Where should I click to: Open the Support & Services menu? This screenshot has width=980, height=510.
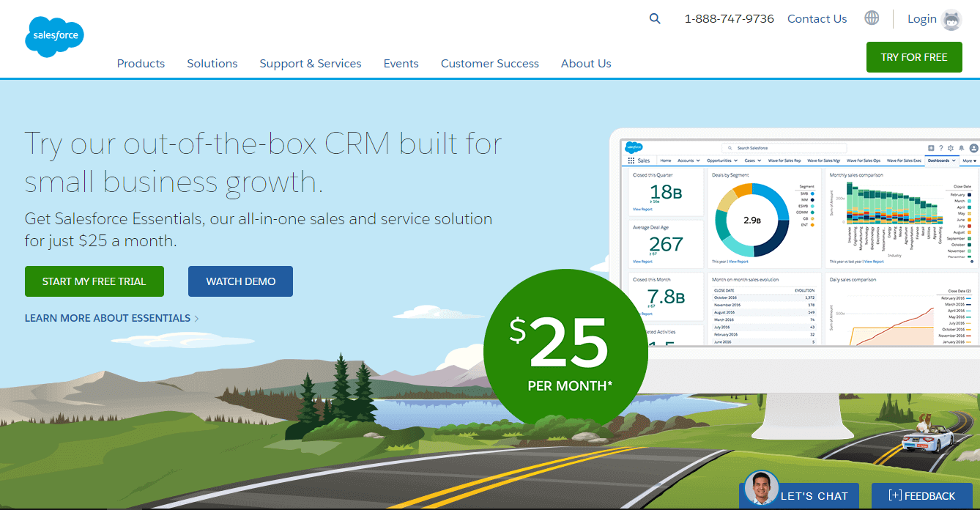coord(311,64)
